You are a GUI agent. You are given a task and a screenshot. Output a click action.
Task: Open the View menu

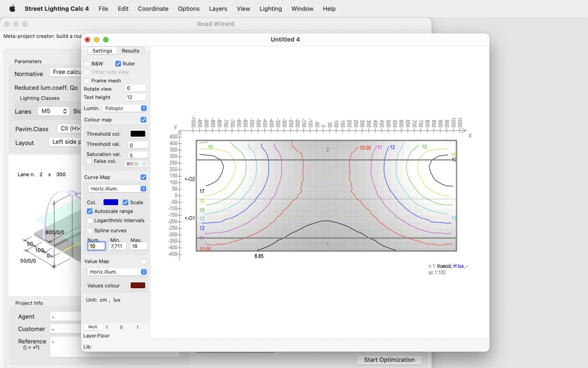coord(243,9)
